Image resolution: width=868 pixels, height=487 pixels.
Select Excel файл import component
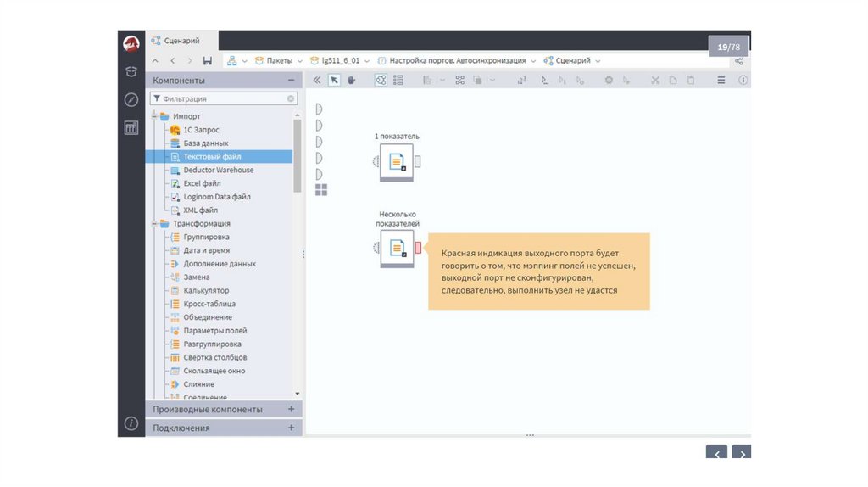tap(202, 183)
